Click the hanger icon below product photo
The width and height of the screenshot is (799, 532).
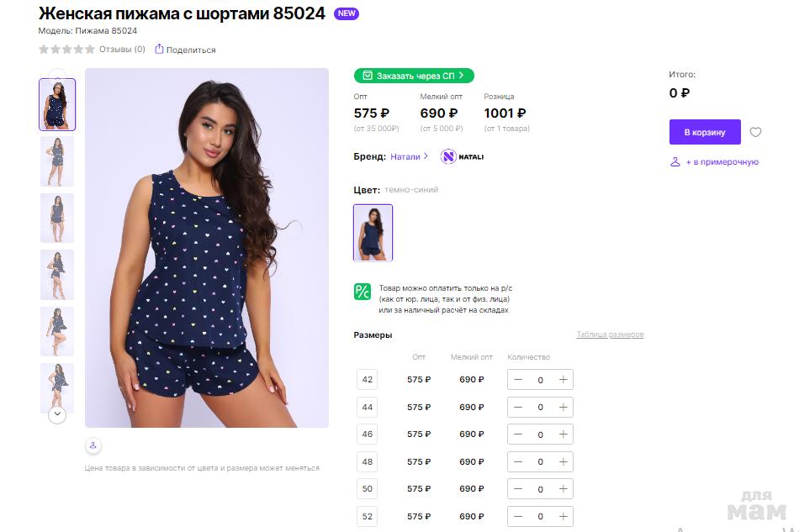click(x=93, y=445)
